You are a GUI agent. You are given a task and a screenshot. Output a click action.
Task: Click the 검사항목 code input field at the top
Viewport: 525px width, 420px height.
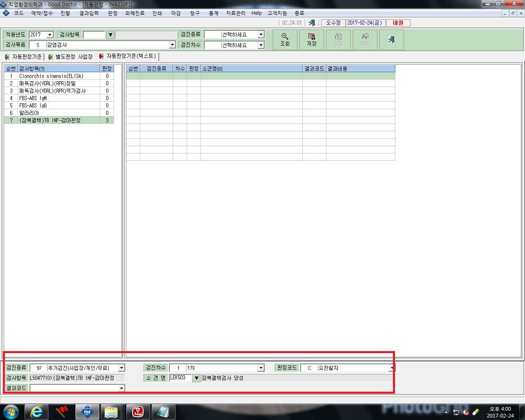point(94,35)
